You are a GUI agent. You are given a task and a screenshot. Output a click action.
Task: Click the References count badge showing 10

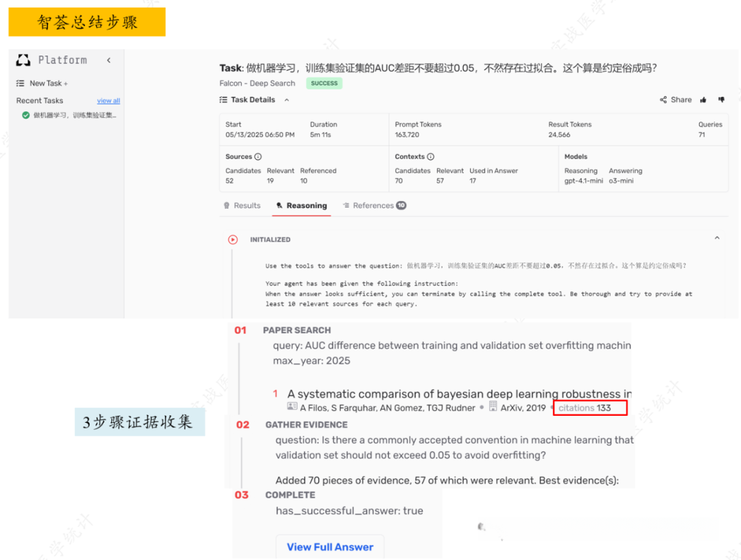tap(401, 206)
